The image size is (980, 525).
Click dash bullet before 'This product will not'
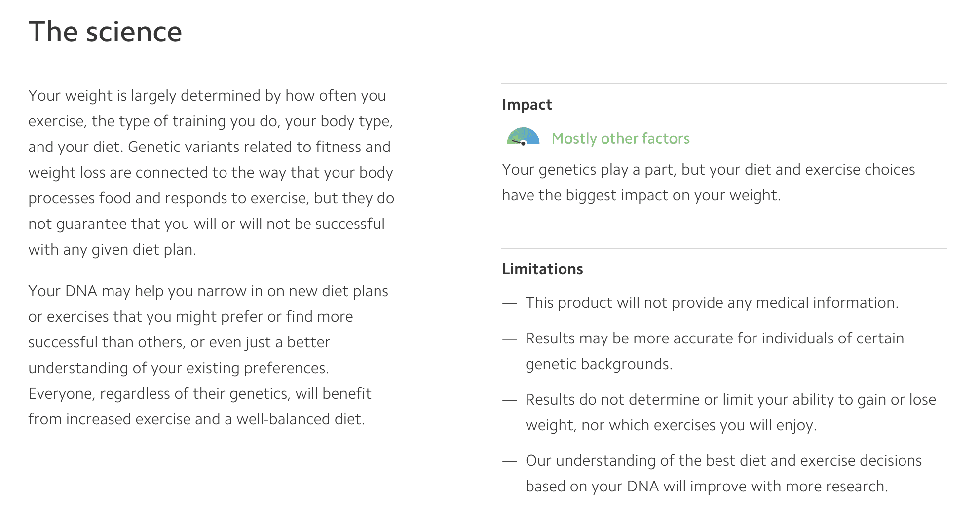coord(509,303)
